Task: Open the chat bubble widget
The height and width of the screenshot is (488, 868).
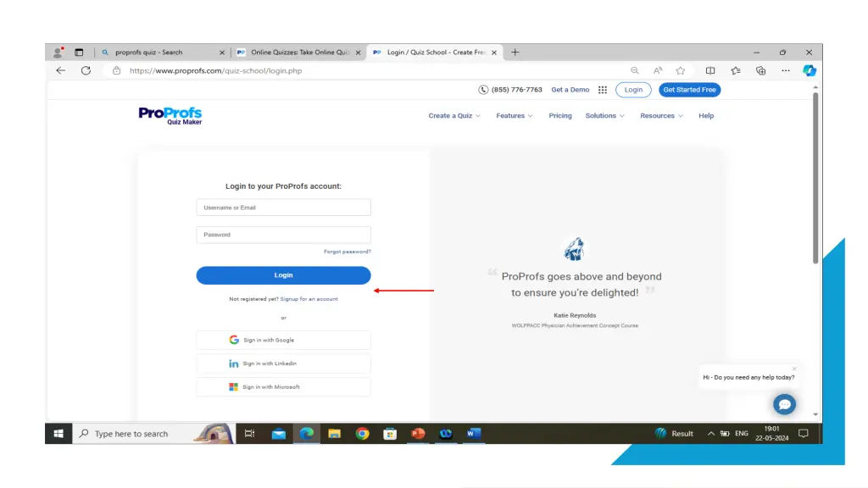Action: pyautogui.click(x=784, y=404)
